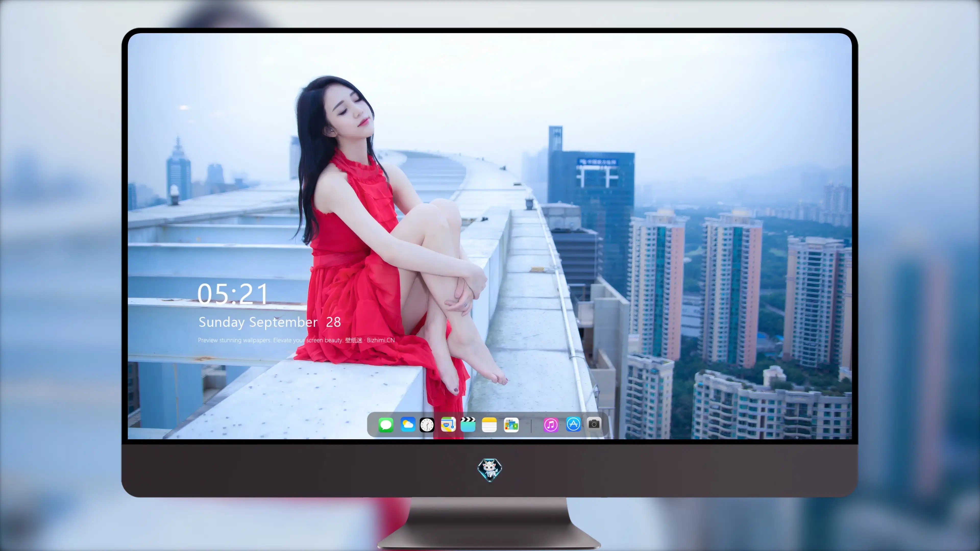Open the Camera app in the dock

pyautogui.click(x=594, y=424)
